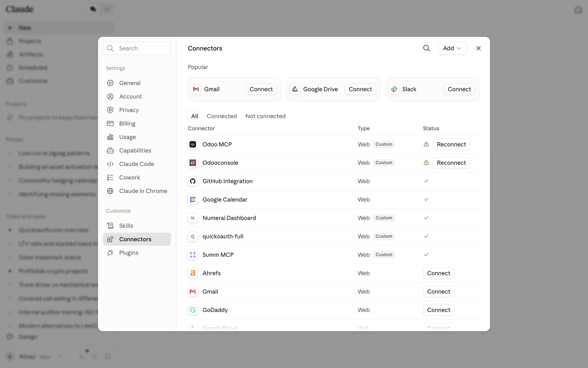Select Claude Code in settings sidebar
The width and height of the screenshot is (588, 368).
[137, 164]
